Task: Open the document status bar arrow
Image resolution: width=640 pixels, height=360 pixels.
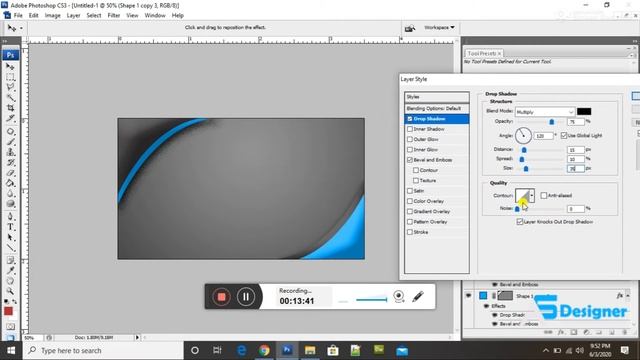Action: [x=137, y=338]
